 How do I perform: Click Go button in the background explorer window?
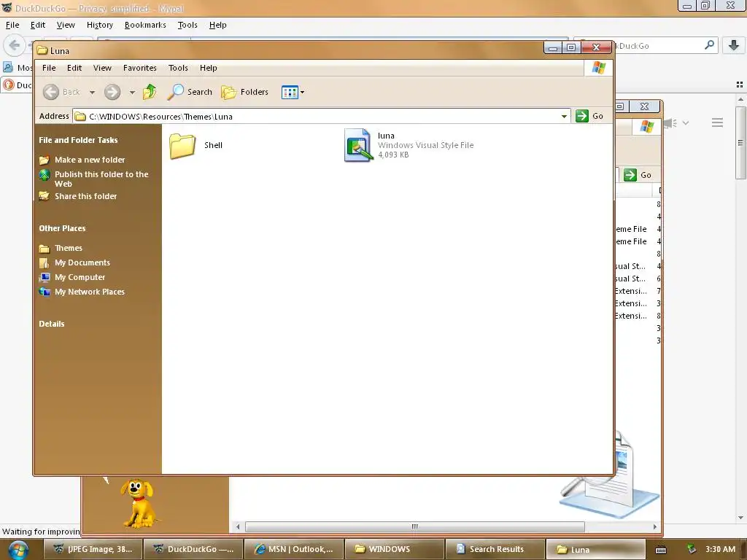(638, 175)
